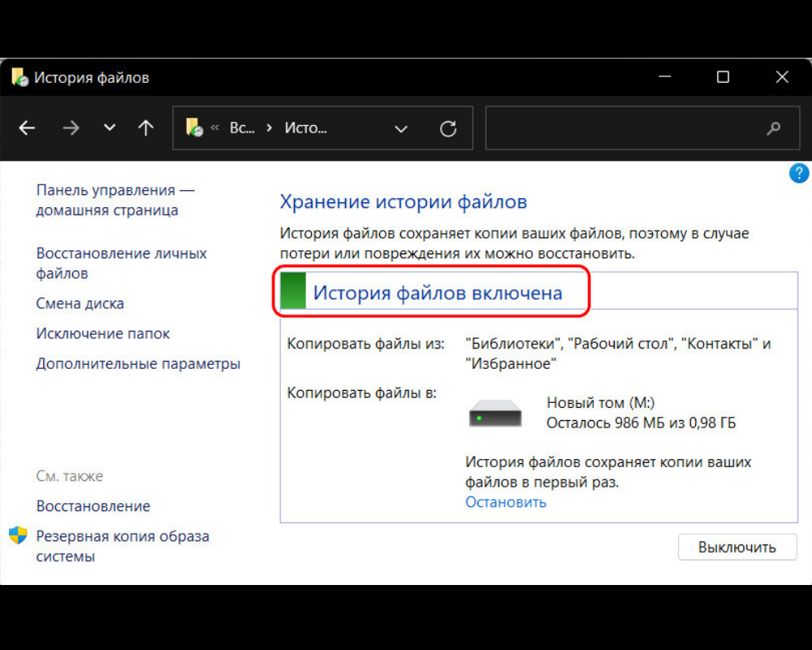Go forward with the right arrow

[71, 128]
